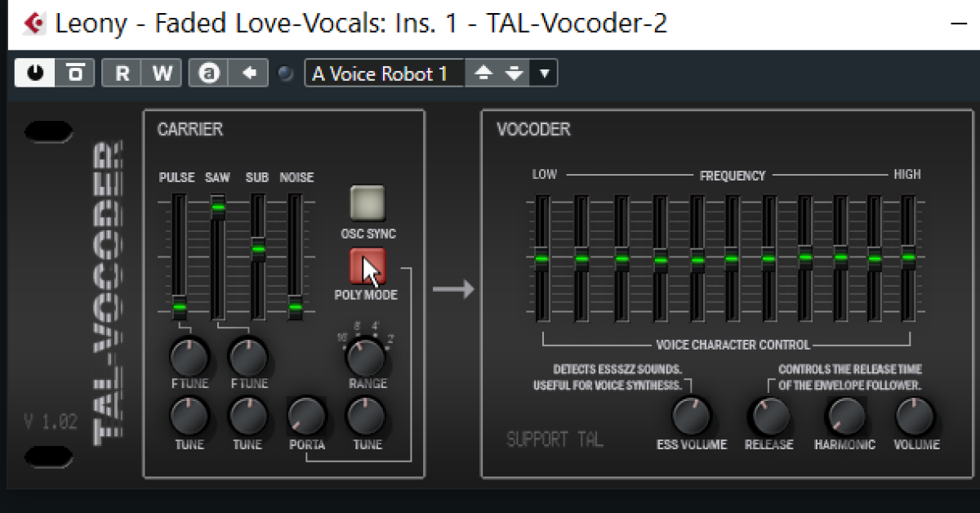Click the saw FTUNE knob
Screen dimensions: 980x513
tap(248, 357)
